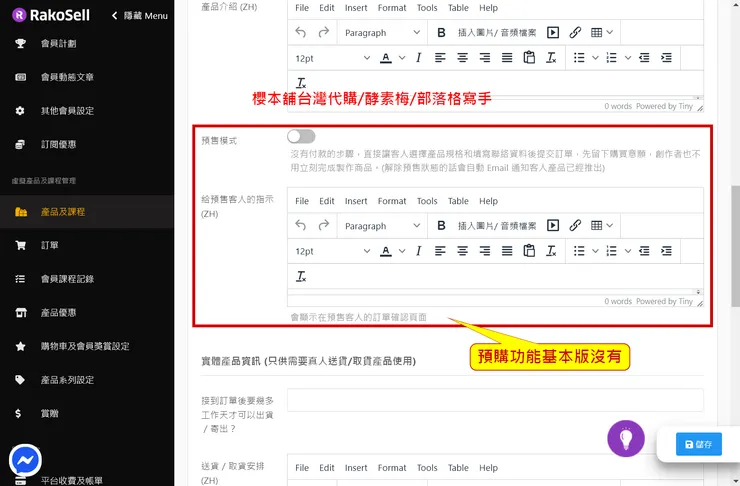
Task: Open 會員計劃 in the sidebar
Action: [x=59, y=43]
